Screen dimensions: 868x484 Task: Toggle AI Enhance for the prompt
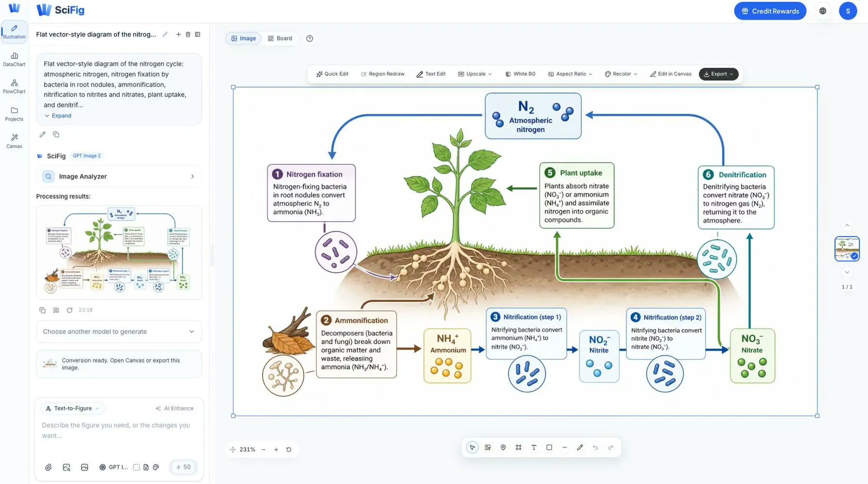point(174,408)
